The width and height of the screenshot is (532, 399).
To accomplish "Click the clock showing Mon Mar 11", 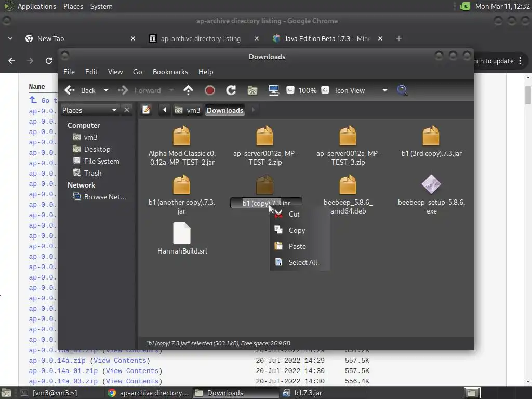I will [x=502, y=6].
